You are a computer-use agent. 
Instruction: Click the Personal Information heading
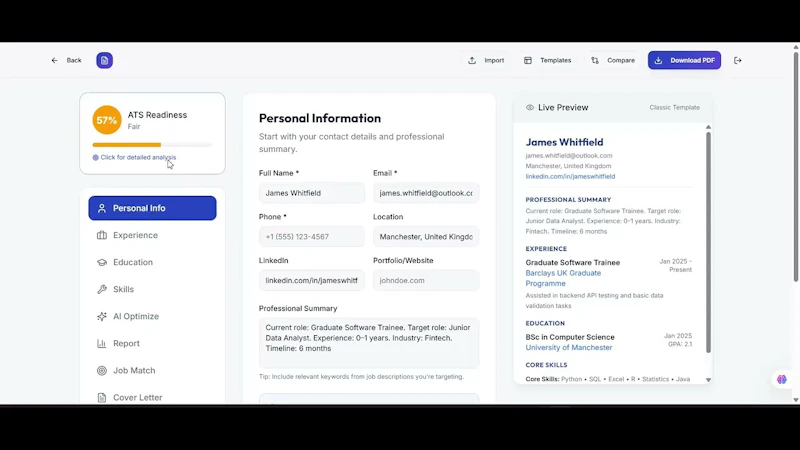[320, 118]
